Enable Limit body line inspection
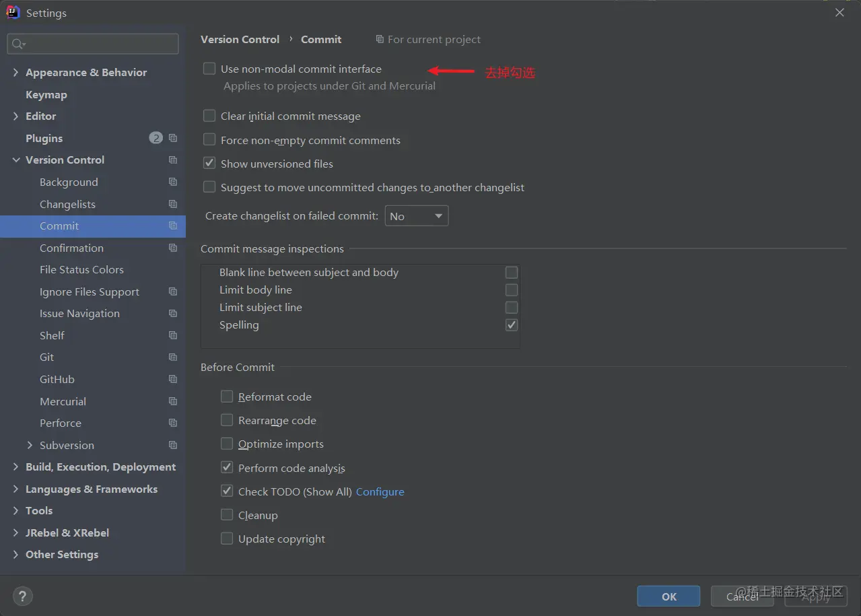 click(x=512, y=289)
